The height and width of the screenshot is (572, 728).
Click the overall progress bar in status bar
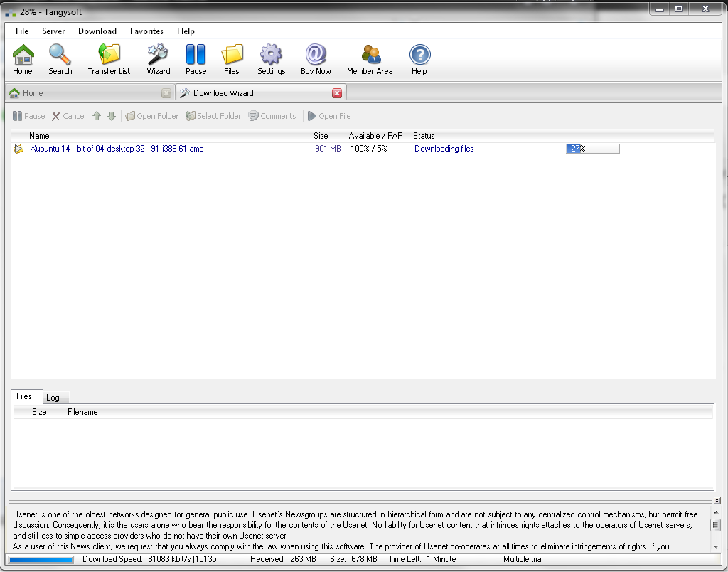(41, 559)
